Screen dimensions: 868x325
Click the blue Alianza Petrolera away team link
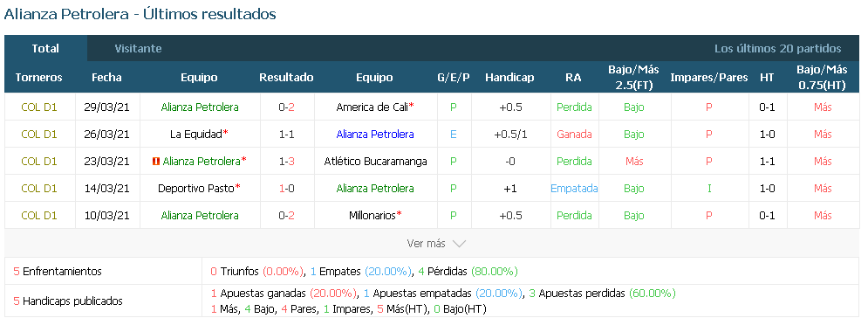point(375,135)
